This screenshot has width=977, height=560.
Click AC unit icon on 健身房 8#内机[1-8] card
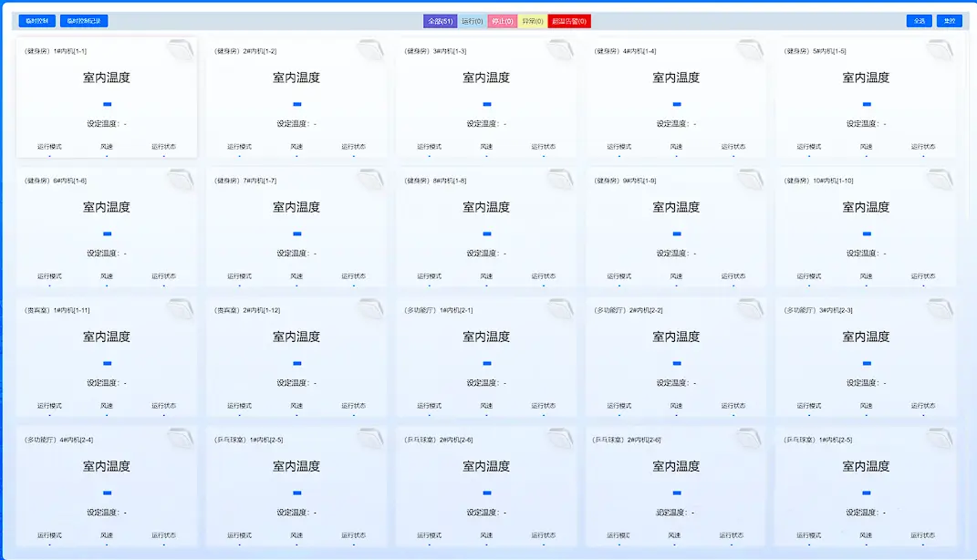point(560,180)
